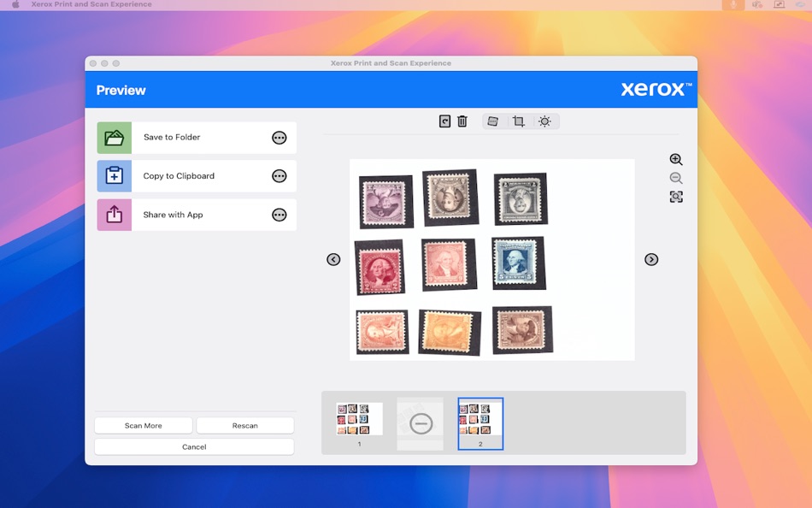
Task: Close the Xerox window with red button
Action: click(93, 63)
